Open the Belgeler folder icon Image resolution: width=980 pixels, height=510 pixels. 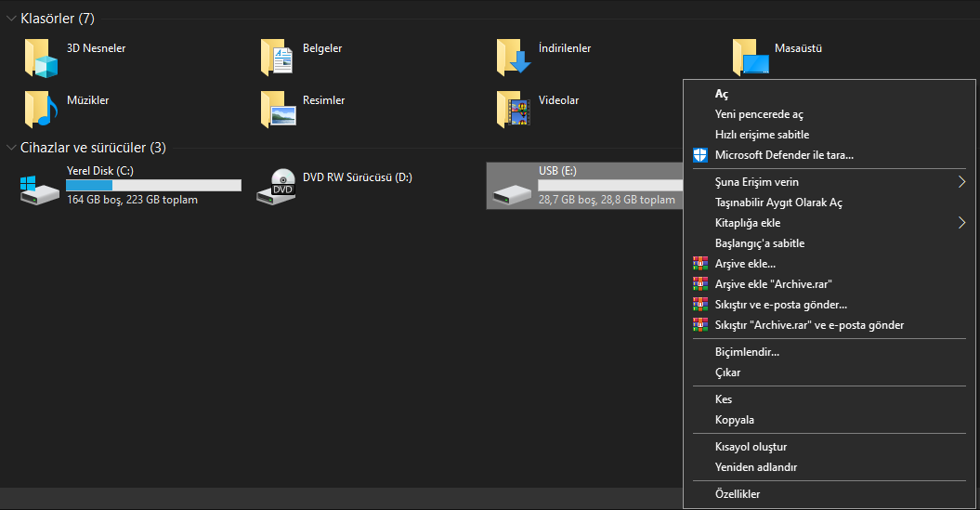pyautogui.click(x=277, y=59)
